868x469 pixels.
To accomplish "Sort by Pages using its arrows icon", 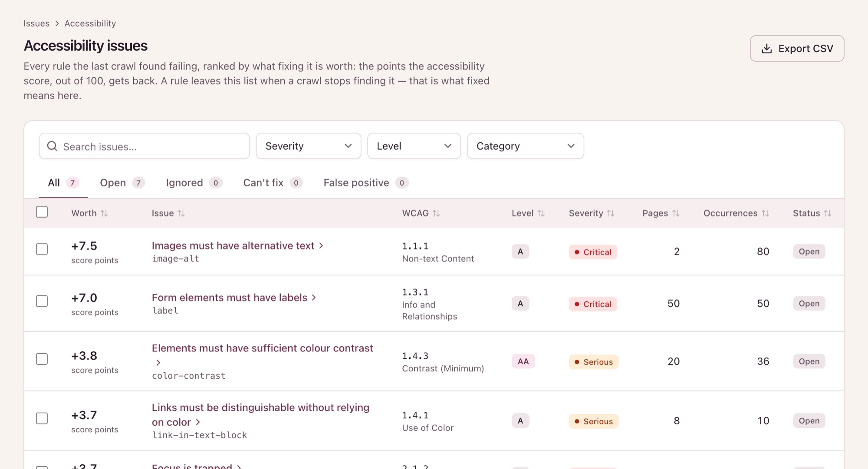I will tap(676, 213).
